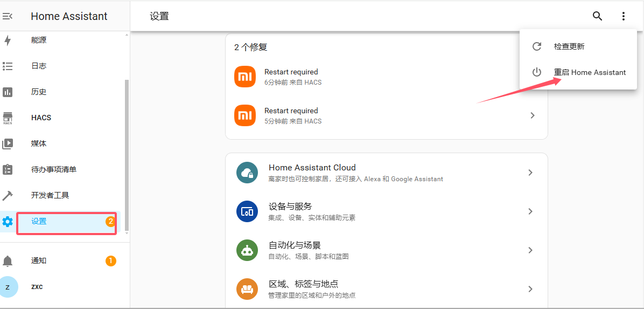Click the 设置 gear icon
The width and height of the screenshot is (644, 309).
point(8,221)
